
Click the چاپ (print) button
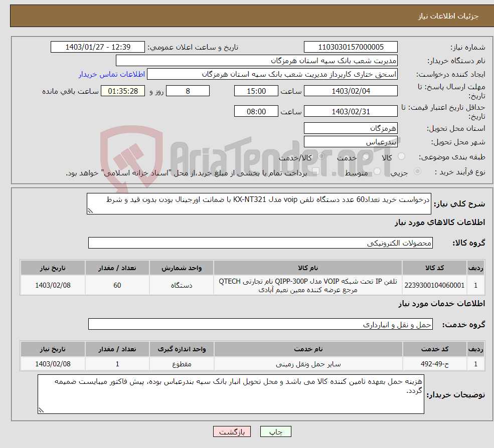coord(276,431)
